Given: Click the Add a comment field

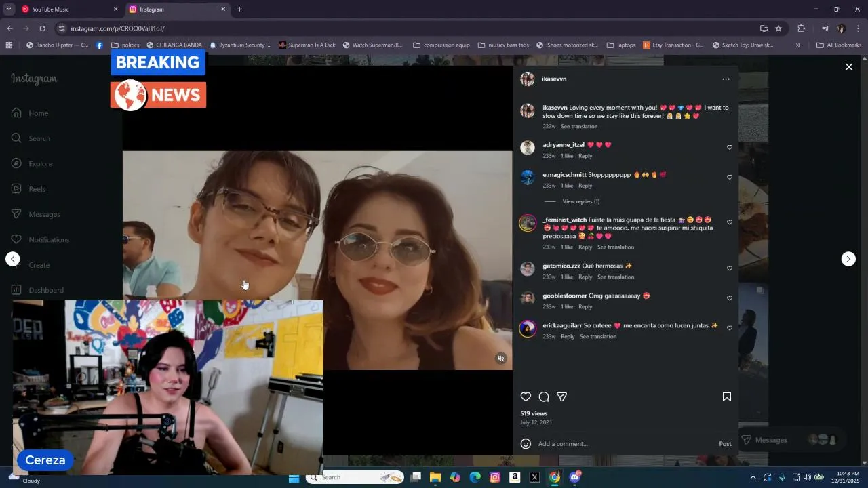Looking at the screenshot, I should point(624,444).
